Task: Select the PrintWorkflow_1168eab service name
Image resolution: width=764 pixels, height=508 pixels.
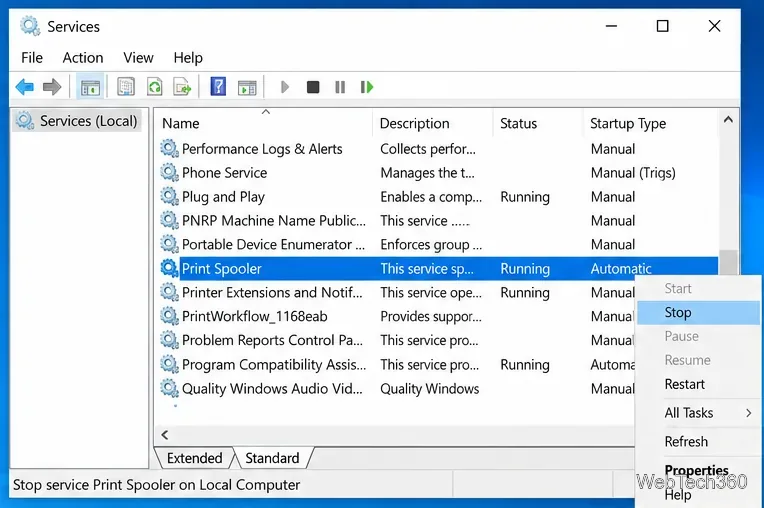Action: click(254, 317)
